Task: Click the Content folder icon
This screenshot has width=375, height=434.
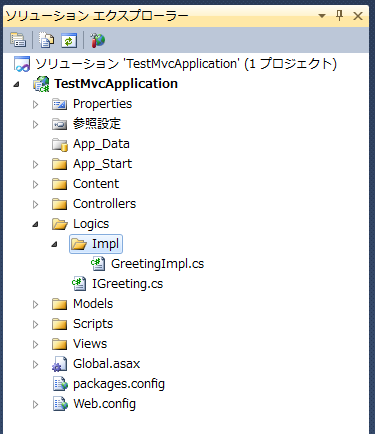Action: [x=60, y=184]
